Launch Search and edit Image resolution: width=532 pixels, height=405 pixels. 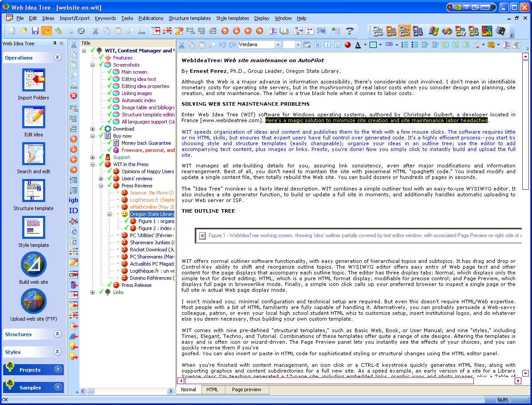tap(33, 153)
